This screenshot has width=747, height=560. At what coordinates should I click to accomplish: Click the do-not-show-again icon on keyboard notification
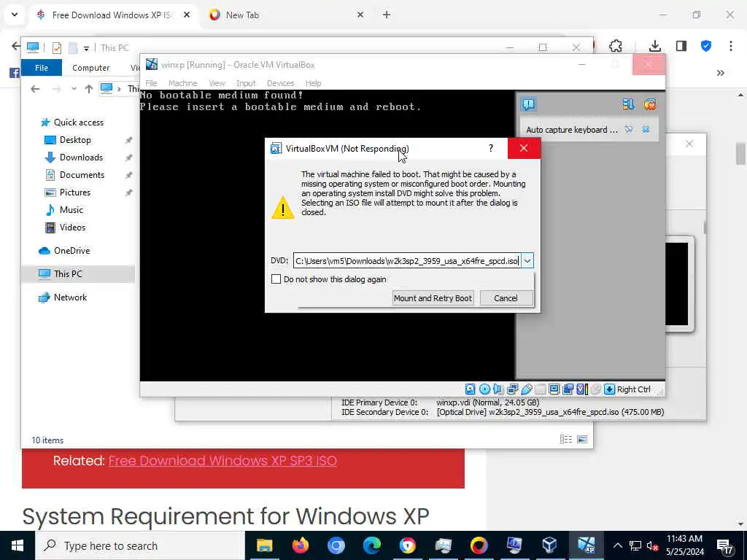tap(629, 129)
